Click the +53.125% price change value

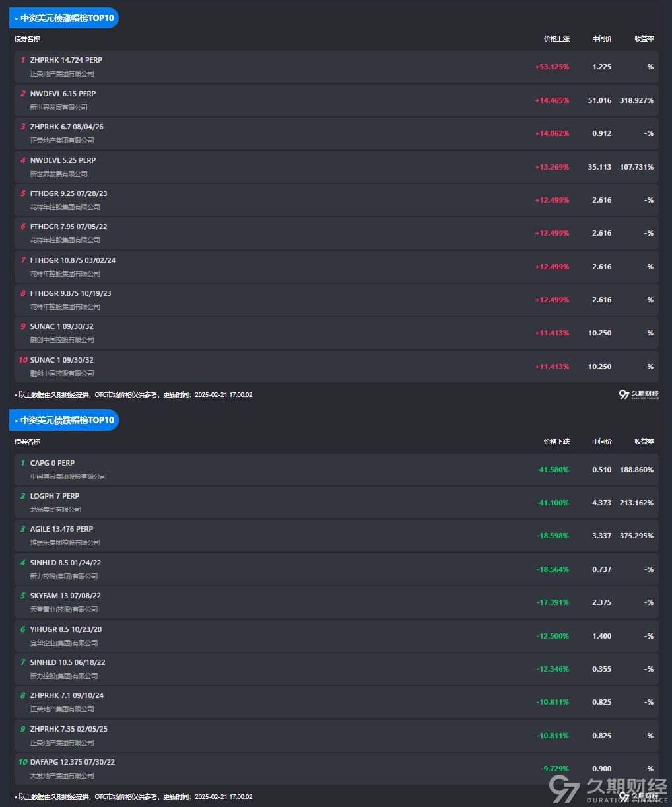click(x=552, y=67)
